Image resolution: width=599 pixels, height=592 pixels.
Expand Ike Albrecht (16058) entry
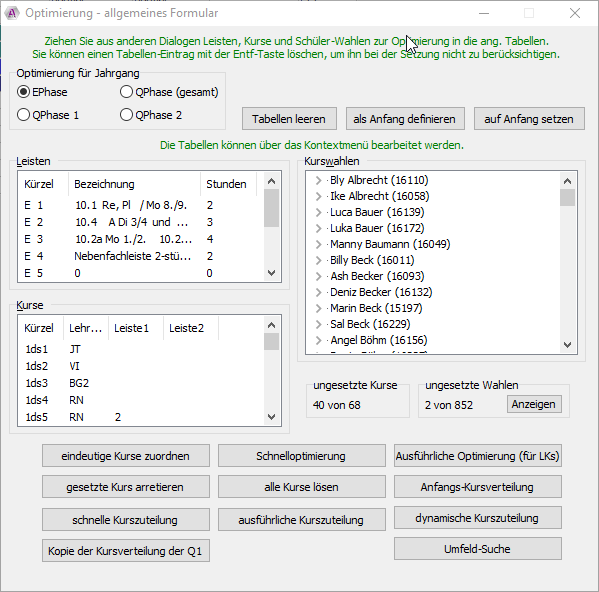319,196
